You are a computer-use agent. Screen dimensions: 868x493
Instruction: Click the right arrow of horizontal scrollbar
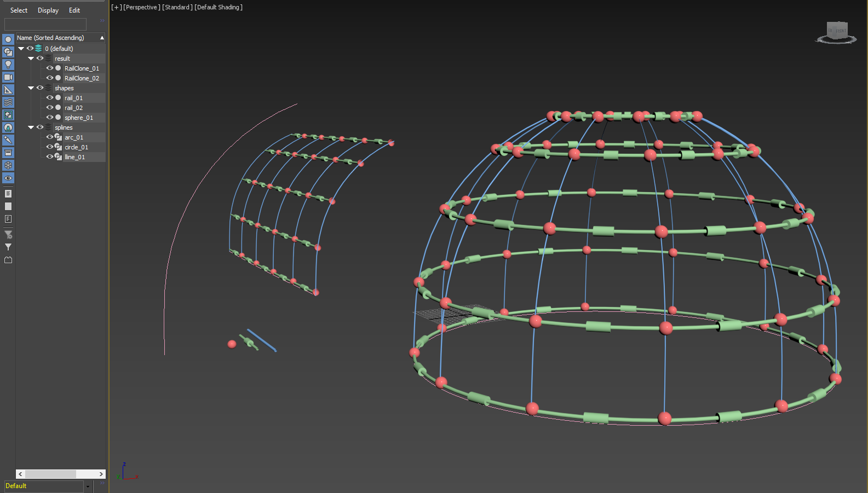pos(101,474)
